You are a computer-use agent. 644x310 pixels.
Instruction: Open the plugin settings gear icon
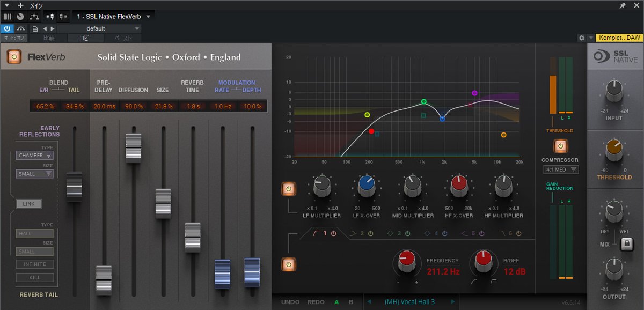coord(581,38)
